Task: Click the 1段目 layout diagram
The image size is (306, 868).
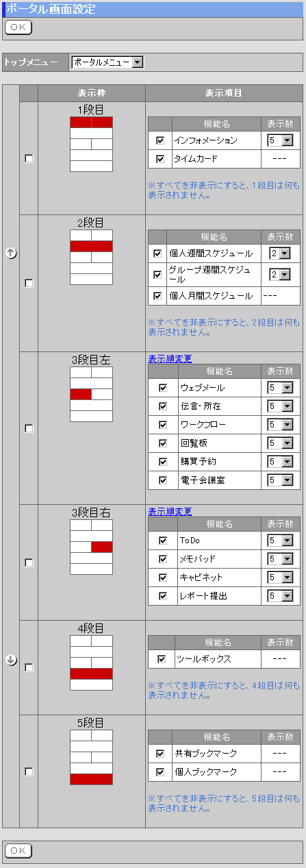Action: [x=91, y=144]
